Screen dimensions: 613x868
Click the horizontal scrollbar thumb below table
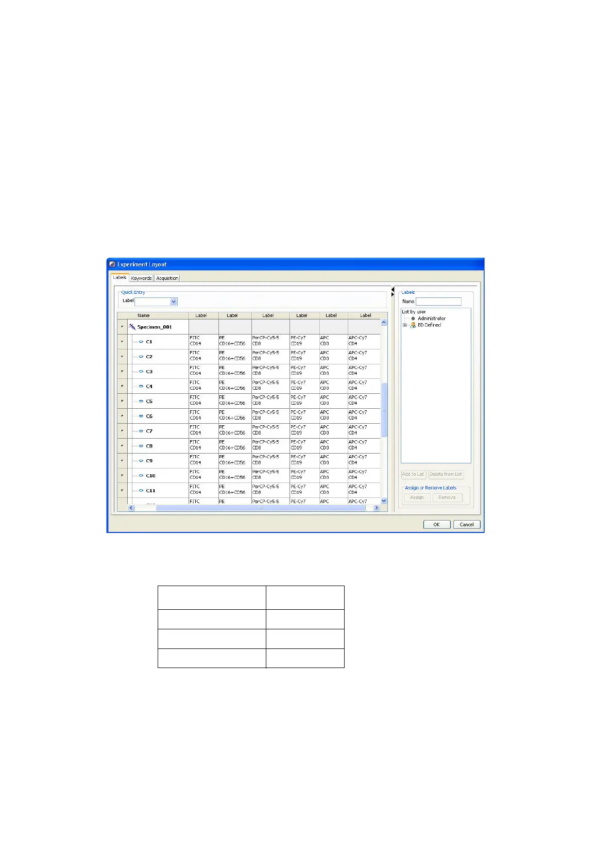[x=260, y=508]
